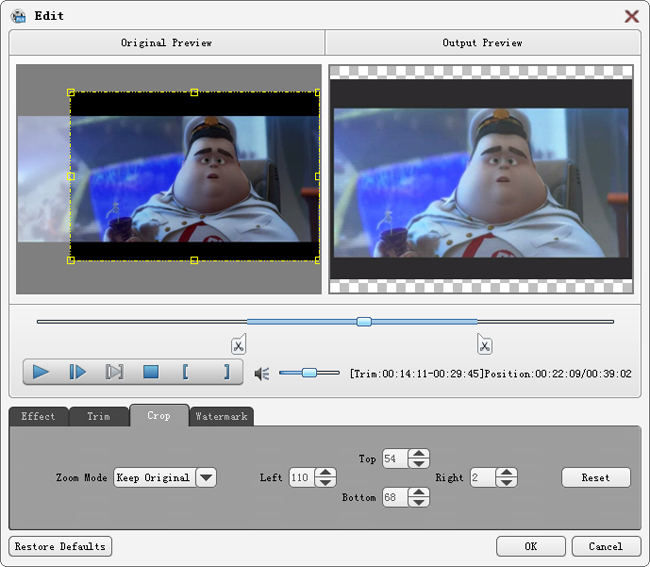Click the top-center crop handle
This screenshot has width=650, height=567.
(194, 92)
